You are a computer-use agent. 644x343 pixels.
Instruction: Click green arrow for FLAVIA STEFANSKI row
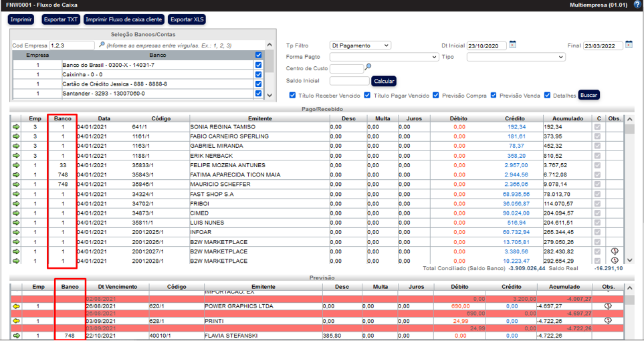click(16, 336)
